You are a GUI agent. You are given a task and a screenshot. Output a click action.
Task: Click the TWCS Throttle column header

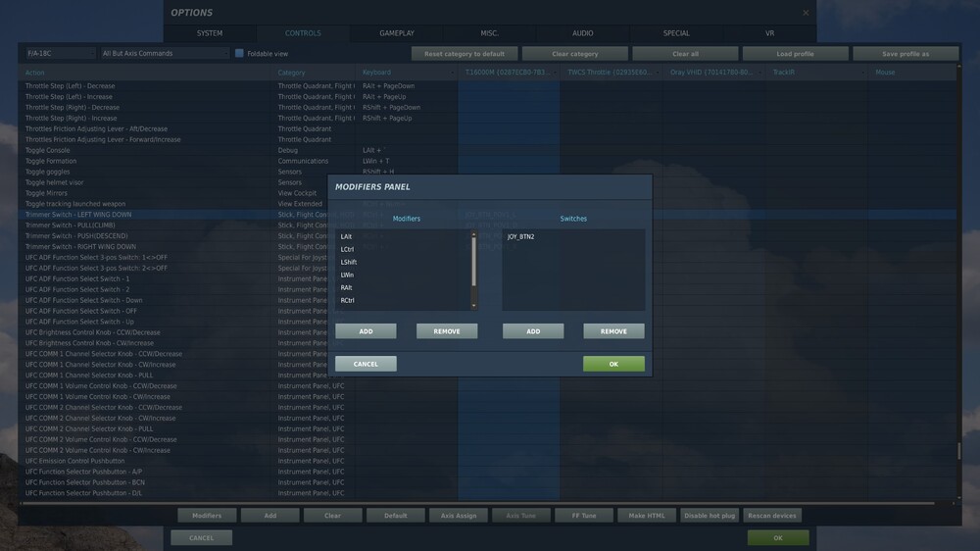pyautogui.click(x=612, y=73)
